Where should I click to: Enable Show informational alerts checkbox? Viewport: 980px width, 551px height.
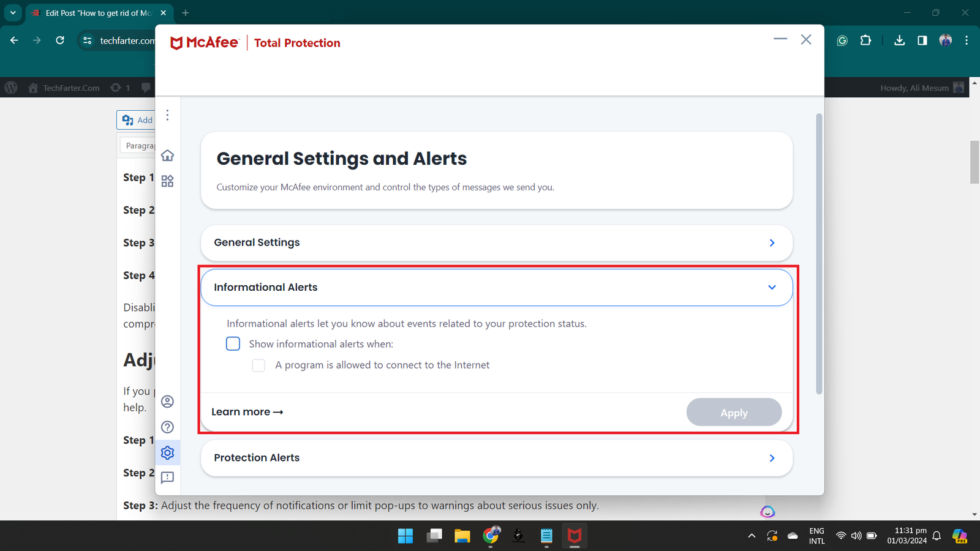coord(233,344)
